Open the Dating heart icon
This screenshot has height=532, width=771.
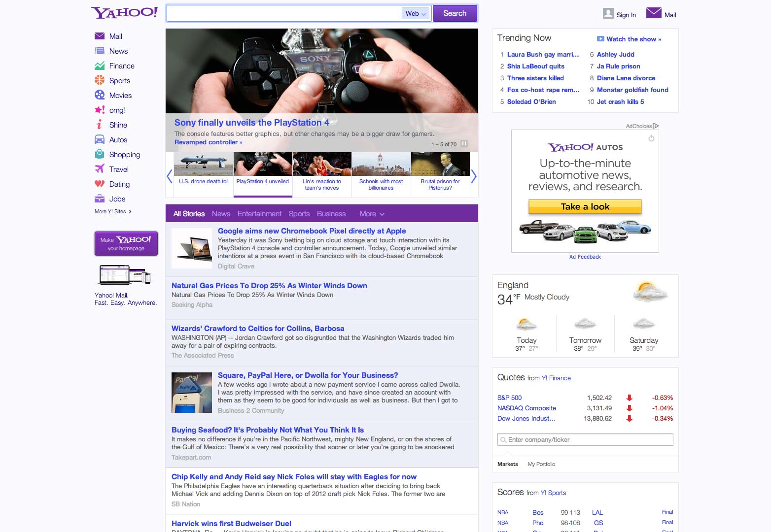100,184
